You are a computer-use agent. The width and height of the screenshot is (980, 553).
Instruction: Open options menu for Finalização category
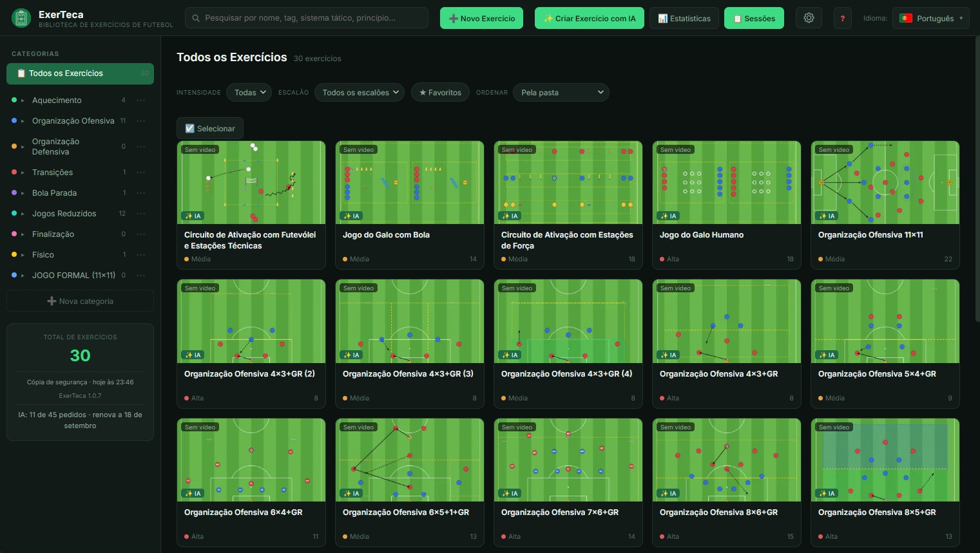pyautogui.click(x=141, y=234)
